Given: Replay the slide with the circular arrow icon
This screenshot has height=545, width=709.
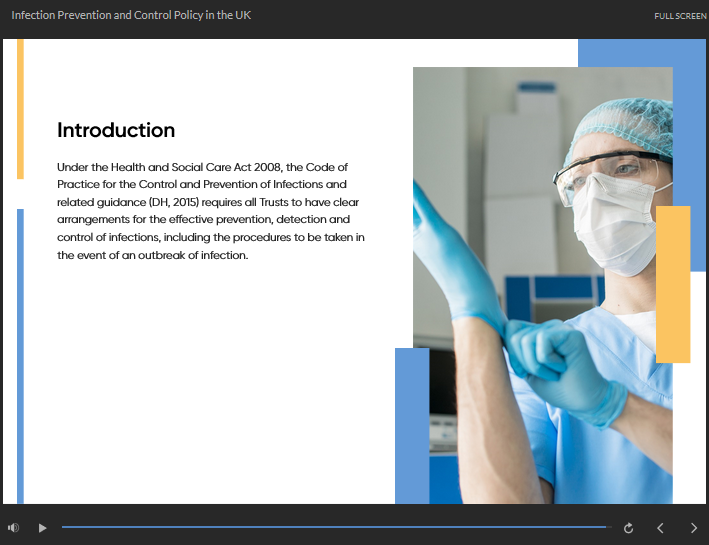Looking at the screenshot, I should (x=628, y=528).
